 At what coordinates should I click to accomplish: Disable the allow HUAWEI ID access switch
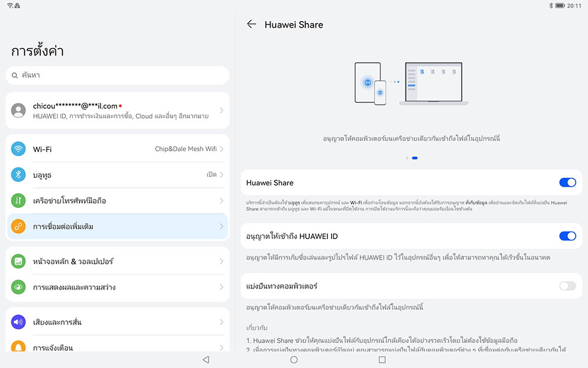(x=567, y=236)
